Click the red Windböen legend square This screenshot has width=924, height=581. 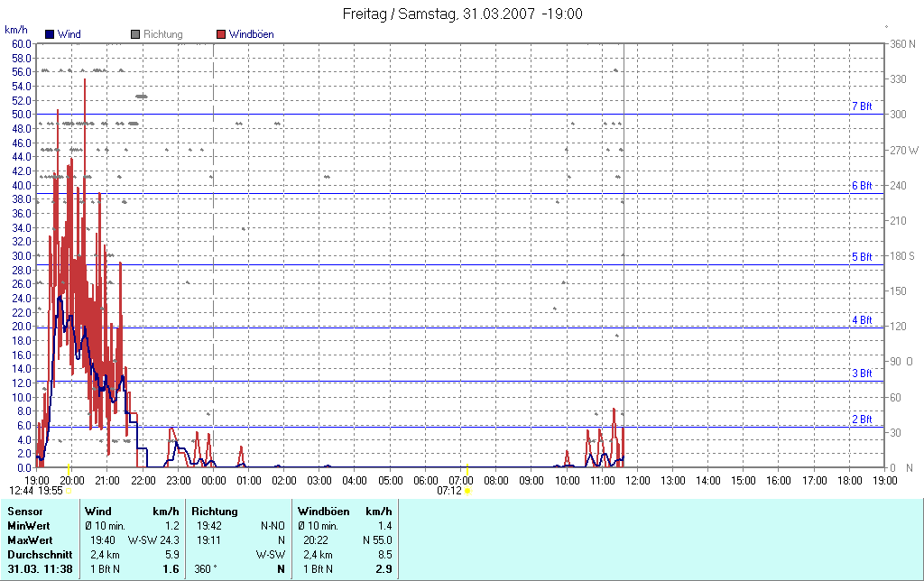pyautogui.click(x=221, y=34)
